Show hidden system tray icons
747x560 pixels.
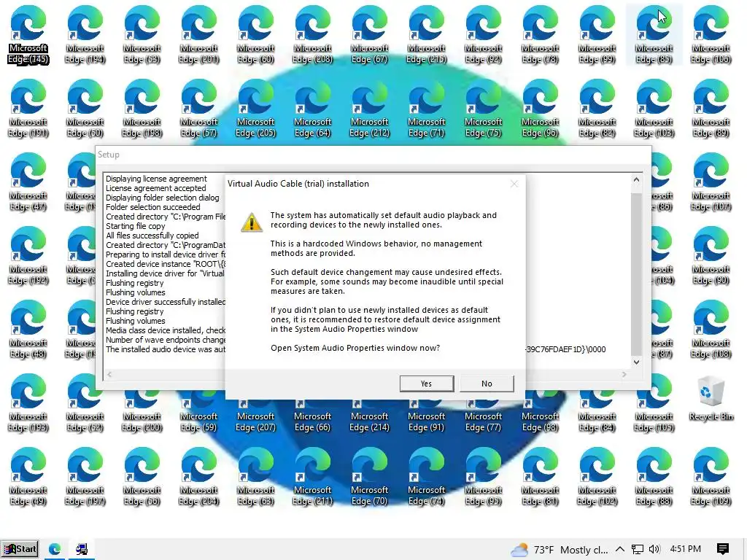[x=620, y=549]
